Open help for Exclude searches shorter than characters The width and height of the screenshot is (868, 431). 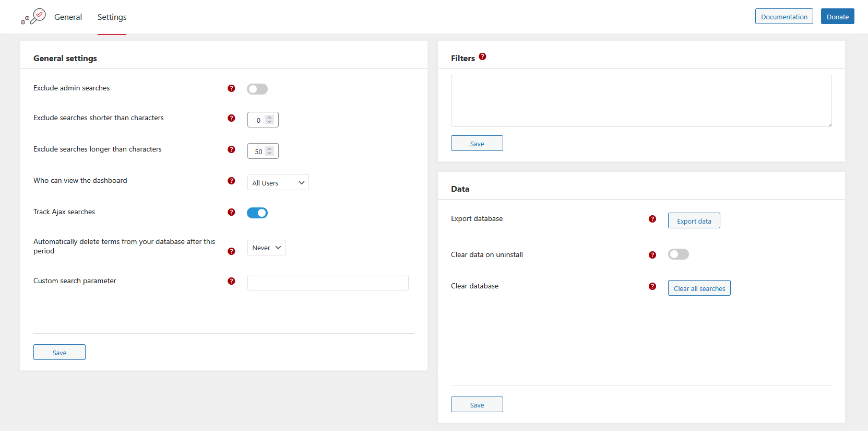tap(231, 118)
